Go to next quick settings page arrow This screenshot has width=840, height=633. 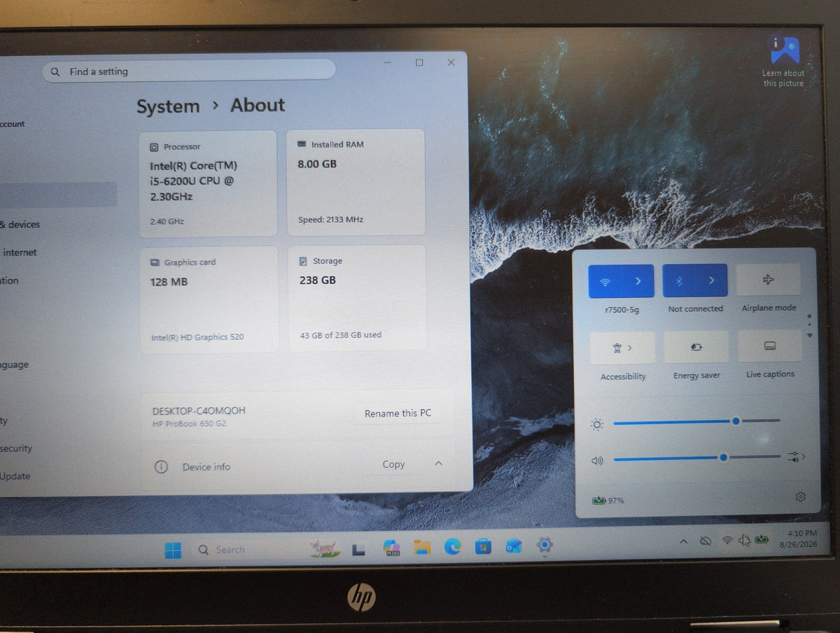810,335
